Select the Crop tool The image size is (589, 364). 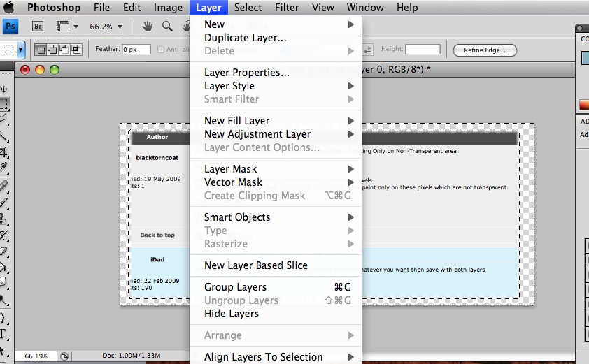pos(4,152)
